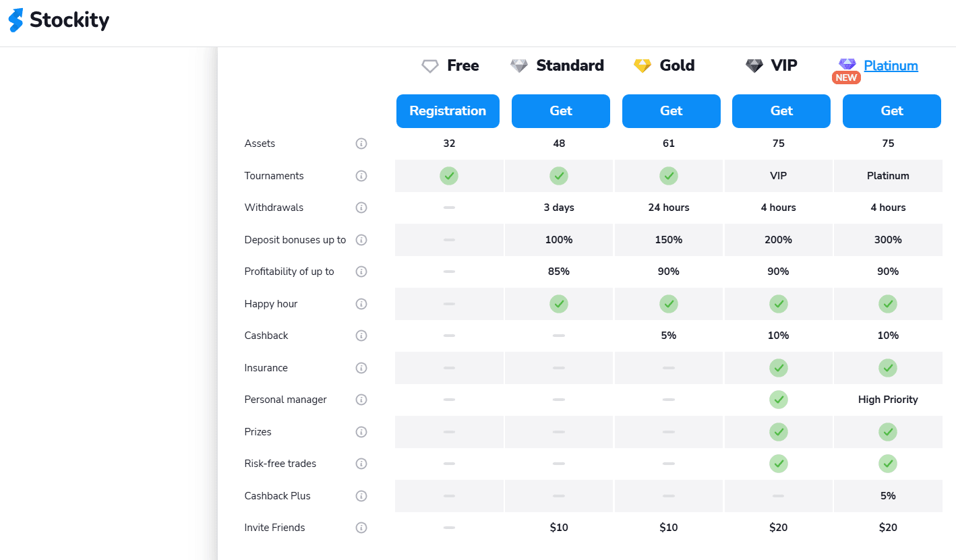956x560 pixels.
Task: Click the 'High Priority' personal manager cell
Action: [x=888, y=400]
